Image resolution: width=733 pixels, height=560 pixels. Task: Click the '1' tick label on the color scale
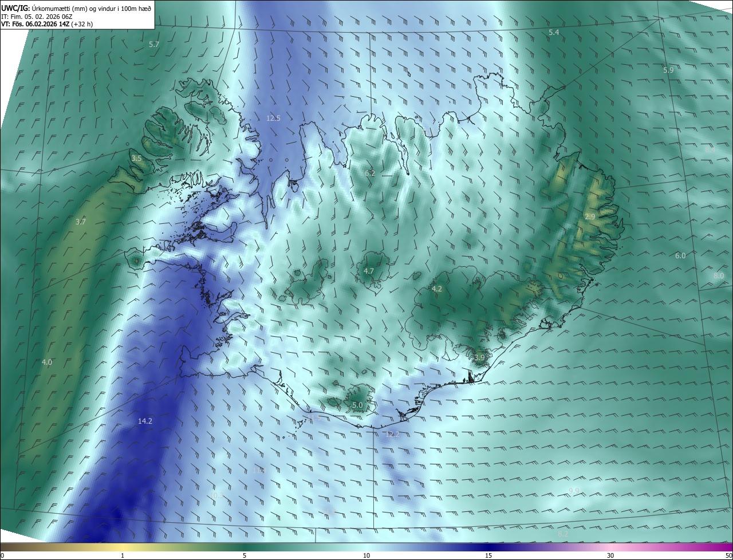(x=123, y=555)
